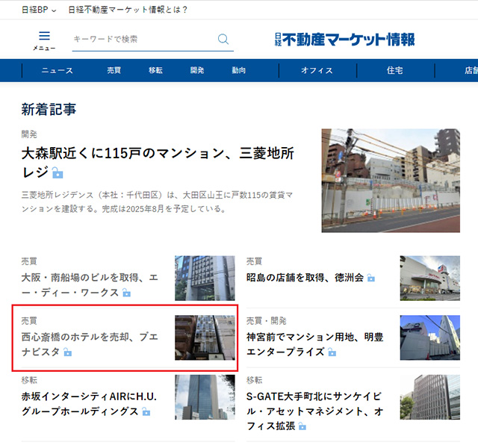Select the ニュース navigation tab

57,70
